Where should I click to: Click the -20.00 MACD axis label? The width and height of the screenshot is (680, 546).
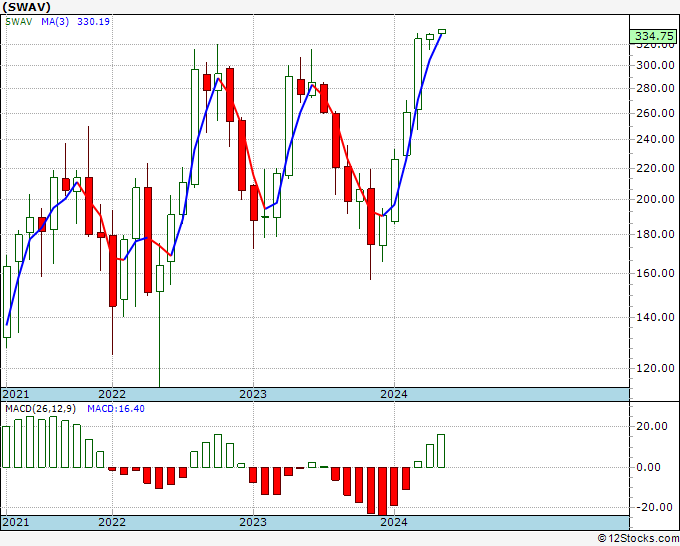click(x=655, y=507)
